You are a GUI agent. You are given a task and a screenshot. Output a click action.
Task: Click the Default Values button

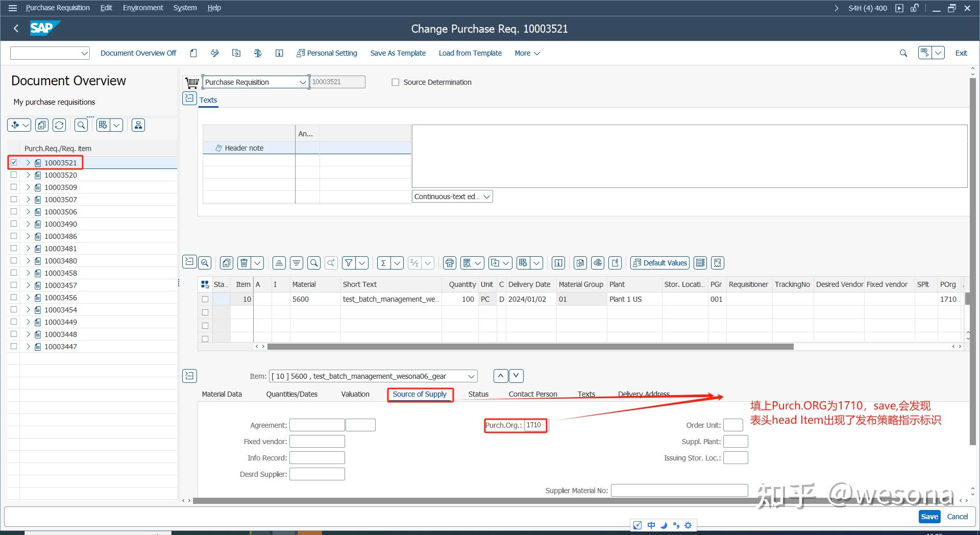click(x=659, y=262)
